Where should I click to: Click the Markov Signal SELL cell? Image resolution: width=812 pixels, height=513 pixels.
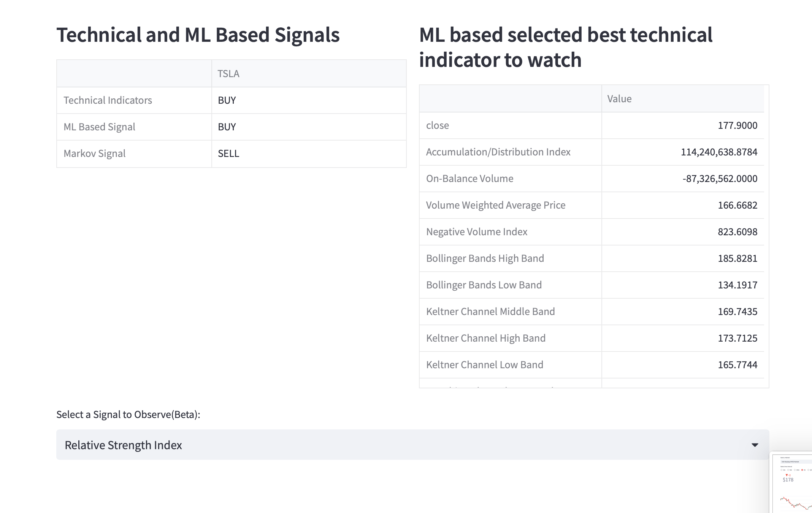coord(309,154)
